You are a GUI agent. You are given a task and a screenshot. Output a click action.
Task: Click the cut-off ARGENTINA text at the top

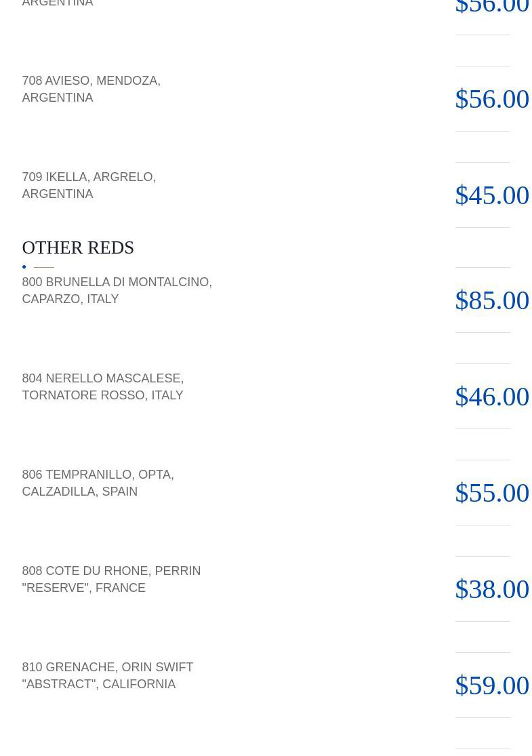58,3
